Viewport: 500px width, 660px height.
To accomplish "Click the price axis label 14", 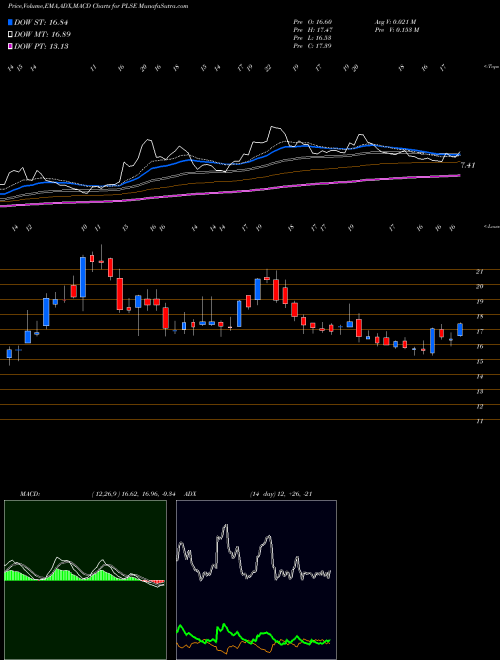I will [479, 376].
